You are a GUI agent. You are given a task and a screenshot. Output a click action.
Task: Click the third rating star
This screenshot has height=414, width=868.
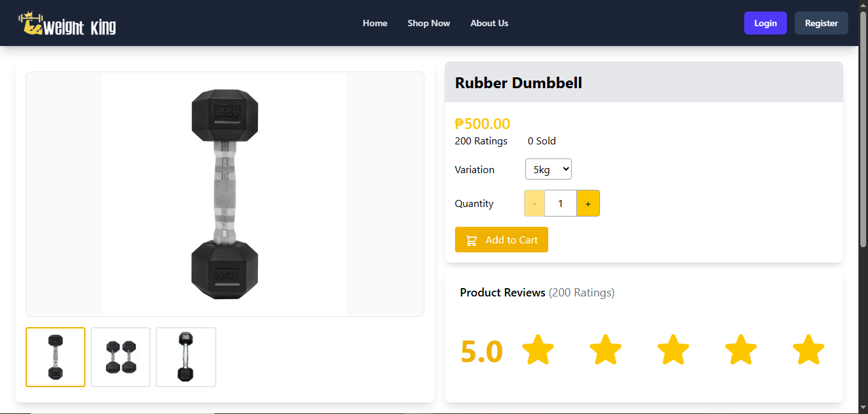point(673,350)
